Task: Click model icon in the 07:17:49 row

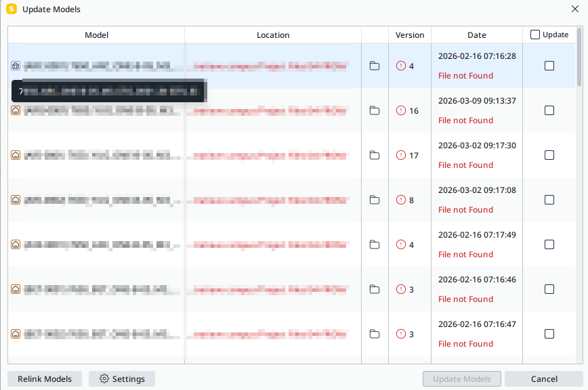Action: click(16, 244)
